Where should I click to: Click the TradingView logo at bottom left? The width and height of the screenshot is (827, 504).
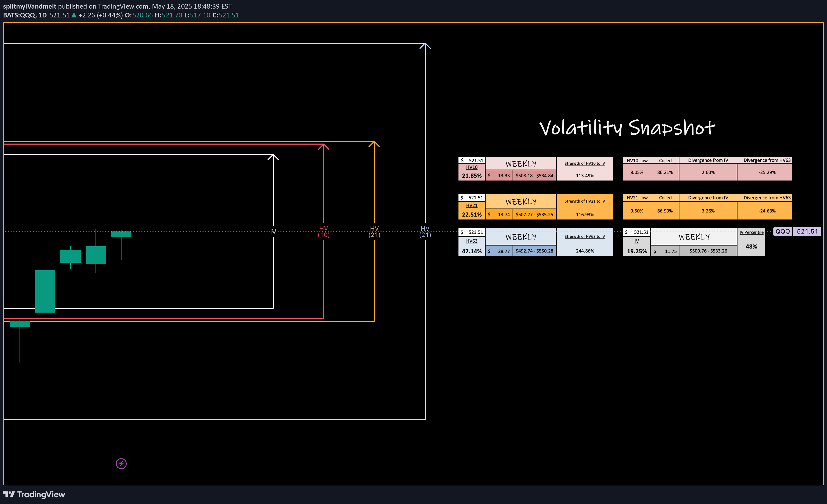tap(34, 494)
